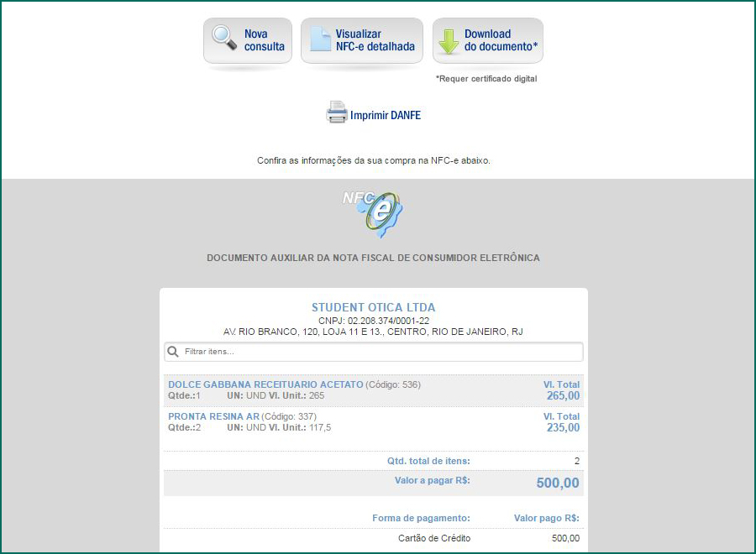The image size is (756, 554).
Task: Click the 500,00 amount next to Valor a pagar
Action: click(x=558, y=483)
